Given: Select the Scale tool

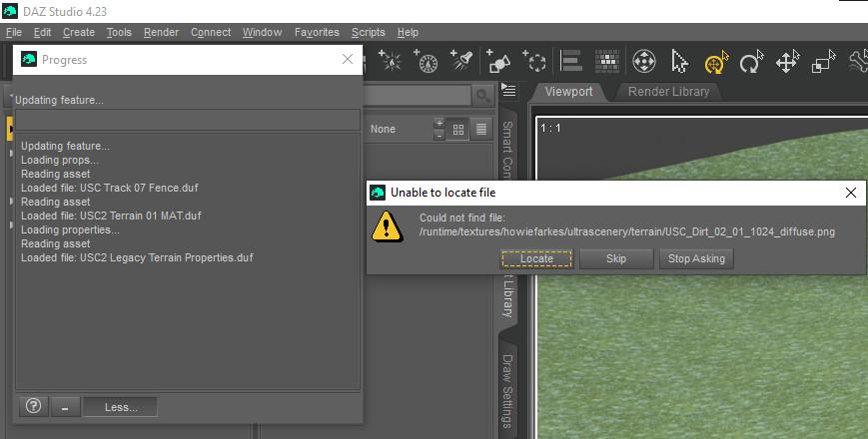Looking at the screenshot, I should click(823, 62).
